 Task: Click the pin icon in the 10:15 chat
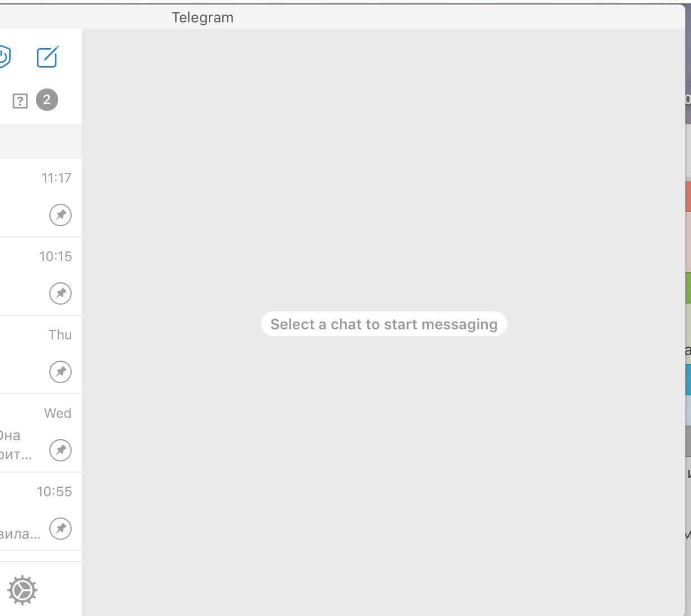(x=60, y=293)
